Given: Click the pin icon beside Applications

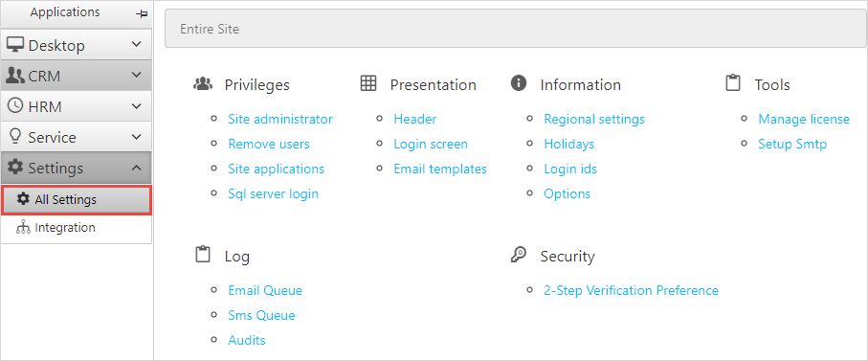Looking at the screenshot, I should 142,13.
